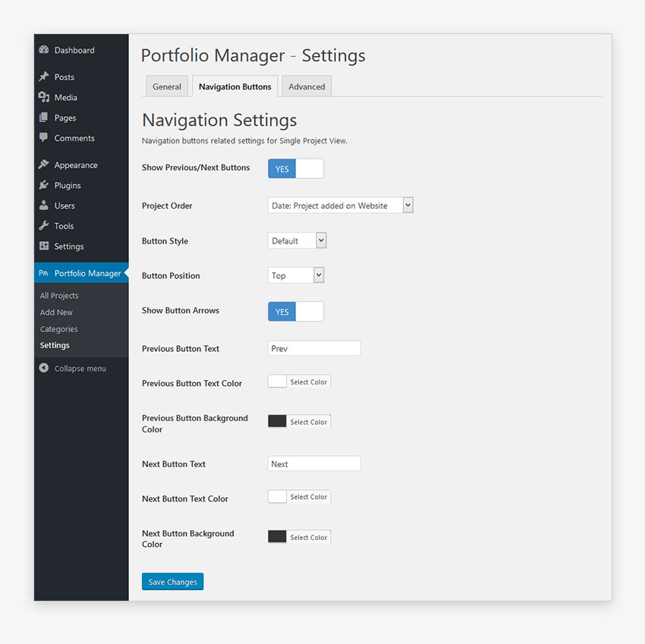Click the Tools wrench icon
Screen dimensions: 645x644
click(44, 226)
